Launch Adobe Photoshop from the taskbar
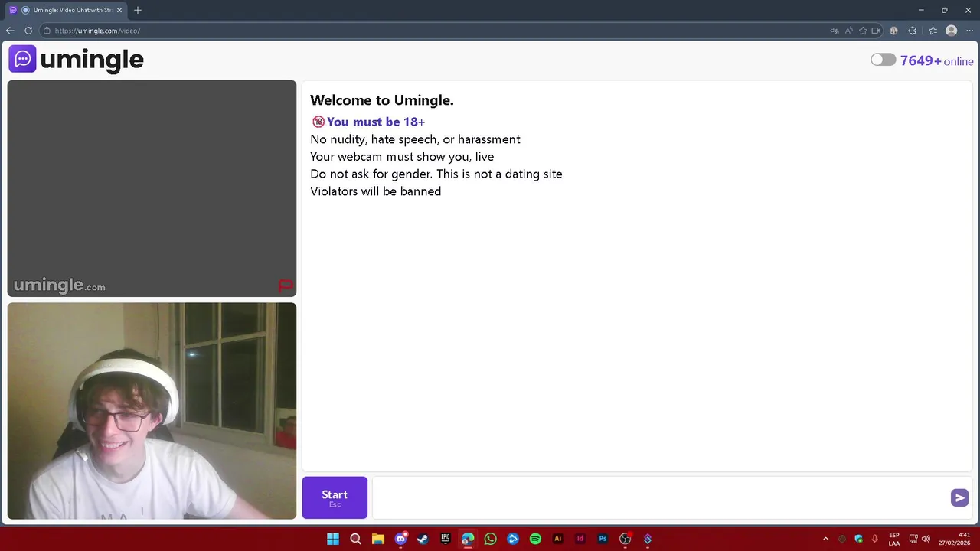Screen dimensions: 980x551 point(603,539)
